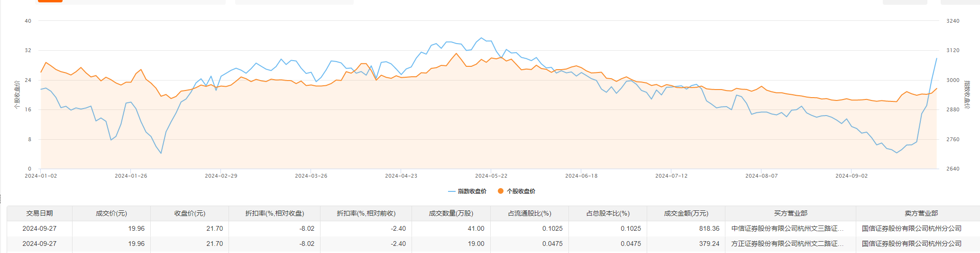Click the 818.36 transaction amount cell
The image size is (980, 253).
(709, 228)
